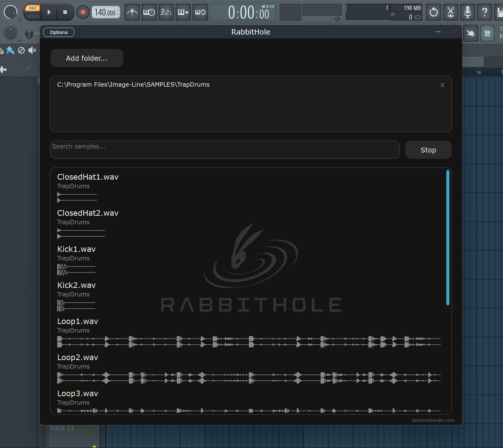Select the Kick2.wav sample

click(76, 285)
